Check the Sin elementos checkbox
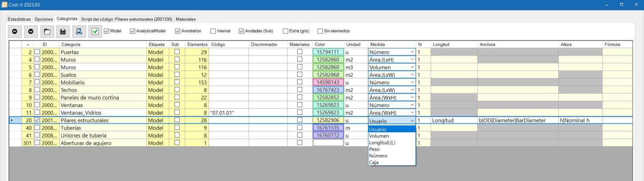644x181 pixels. click(x=320, y=31)
